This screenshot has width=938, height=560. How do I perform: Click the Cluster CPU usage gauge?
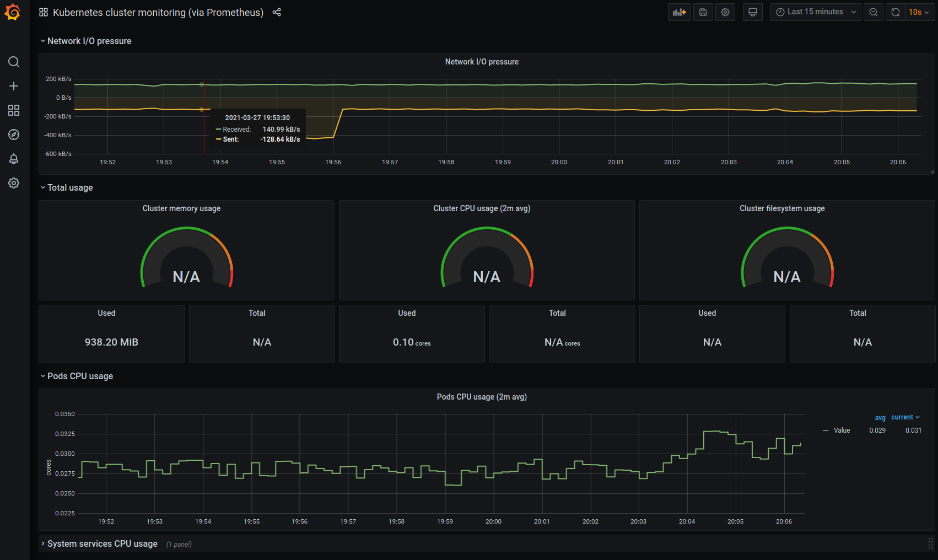click(x=487, y=257)
